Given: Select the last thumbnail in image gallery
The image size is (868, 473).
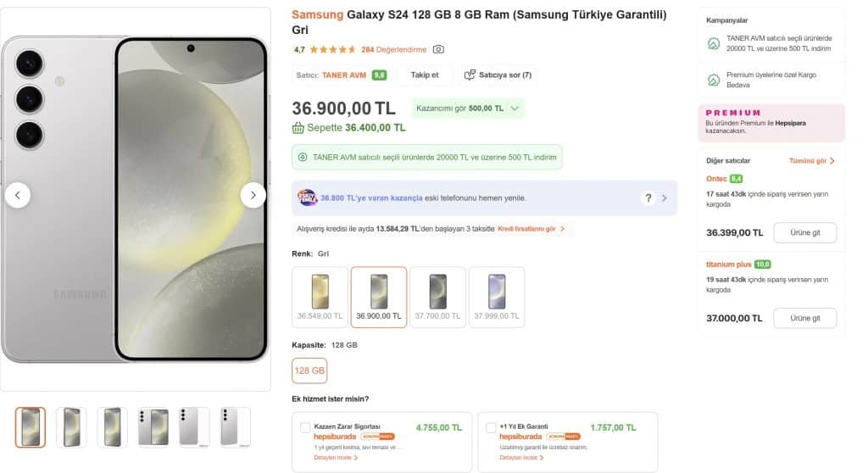Looking at the screenshot, I should tap(235, 426).
